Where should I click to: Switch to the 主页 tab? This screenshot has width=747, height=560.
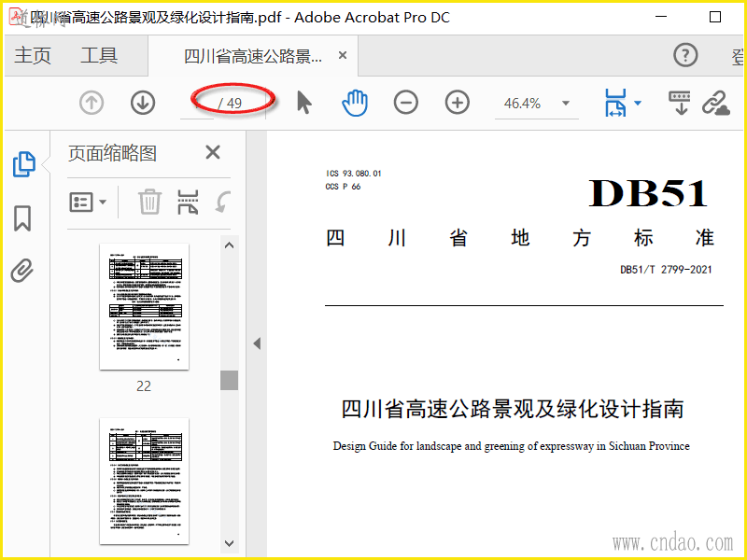click(x=33, y=55)
